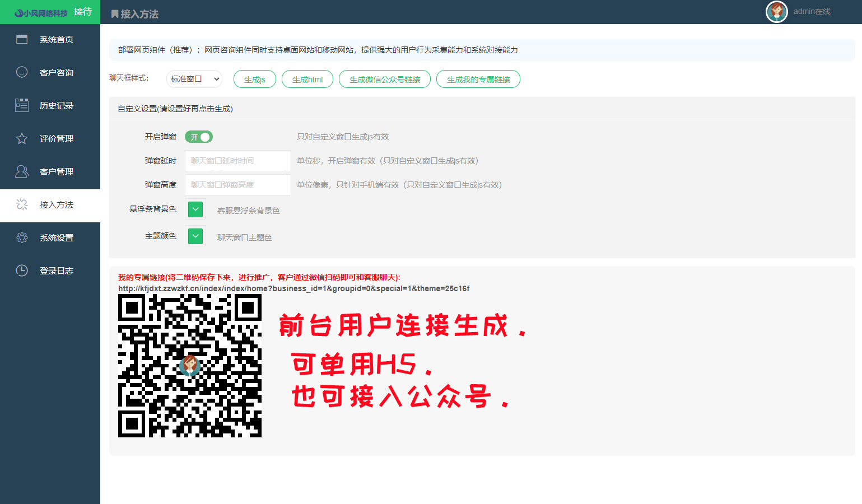Click the QR code image
This screenshot has width=862, height=504.
point(190,366)
